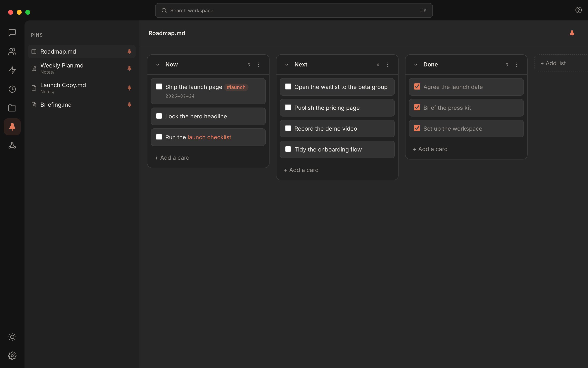Collapse the Next list chevron
The height and width of the screenshot is (368, 588).
[286, 64]
